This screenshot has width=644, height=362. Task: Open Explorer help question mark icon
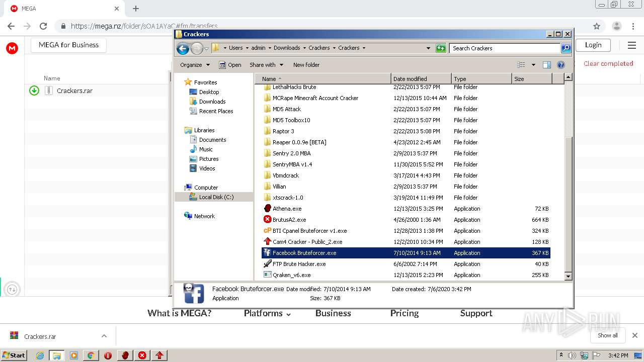(x=561, y=65)
